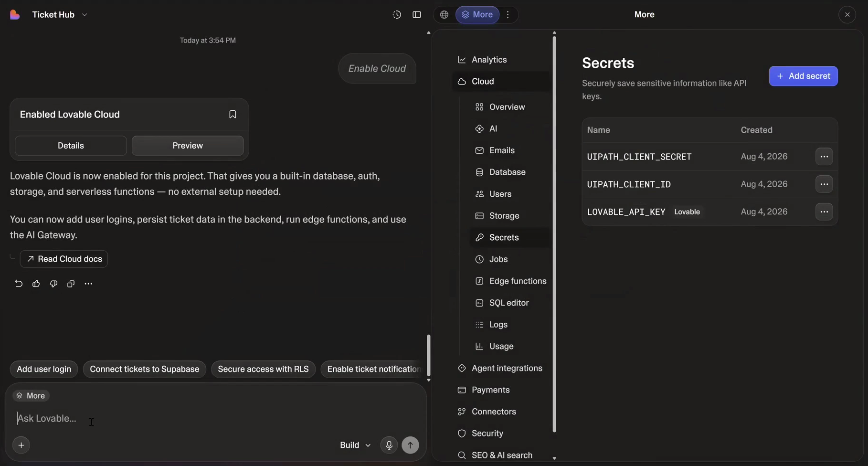The height and width of the screenshot is (466, 868).
Task: Give thumbs up to the response
Action: click(36, 284)
